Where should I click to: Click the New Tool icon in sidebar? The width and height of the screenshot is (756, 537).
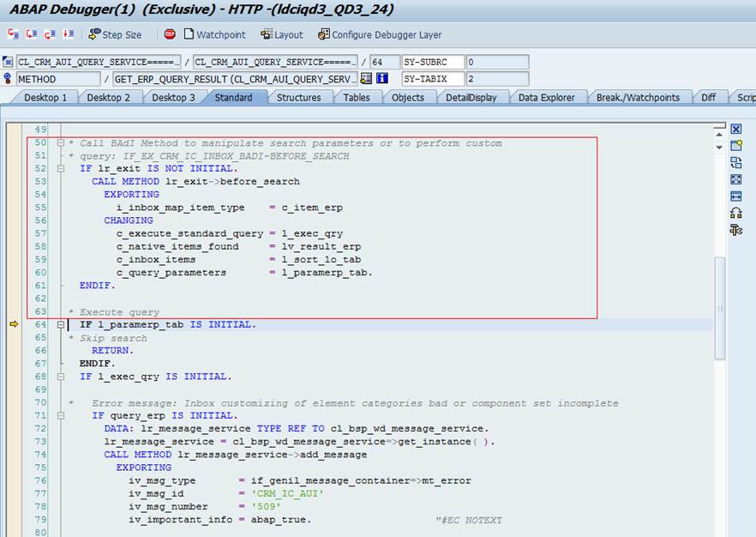point(735,146)
